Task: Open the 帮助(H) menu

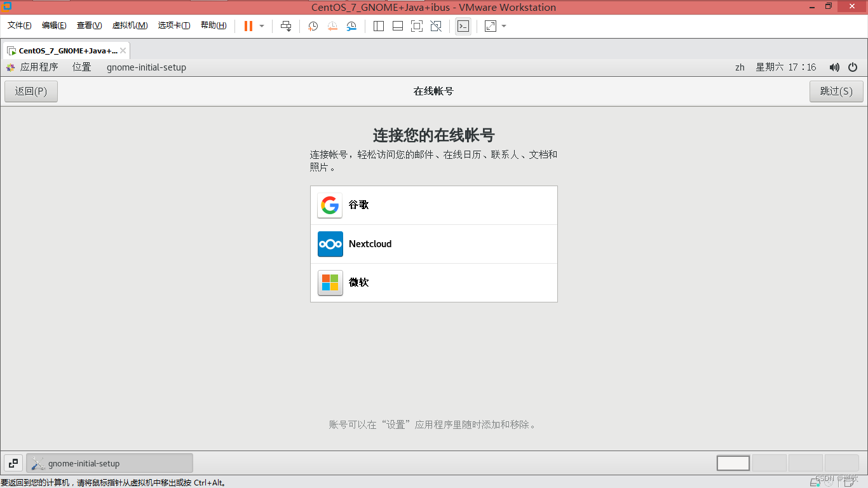Action: click(214, 25)
